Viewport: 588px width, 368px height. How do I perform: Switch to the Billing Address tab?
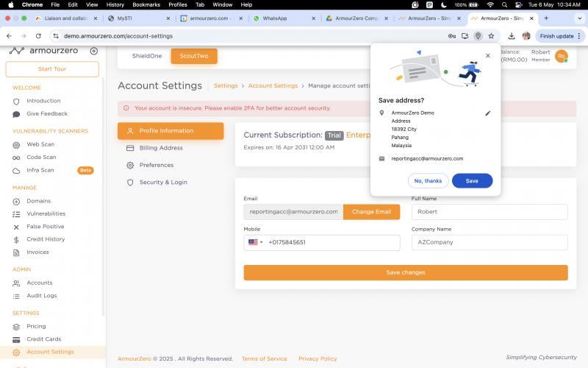161,148
